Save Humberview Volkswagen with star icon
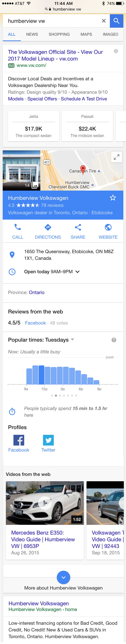Image resolution: width=126 pixels, height=644 pixels. [113, 198]
